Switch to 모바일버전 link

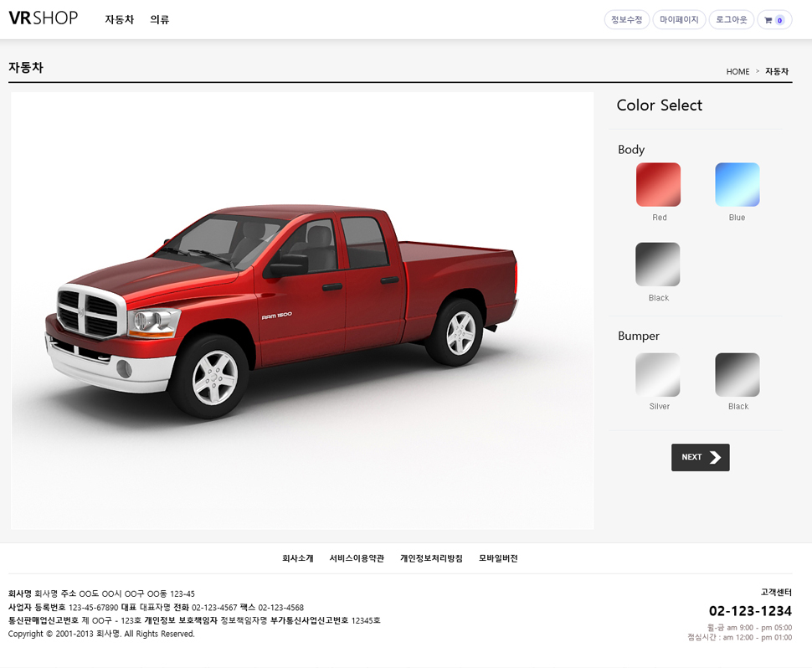[x=498, y=558]
